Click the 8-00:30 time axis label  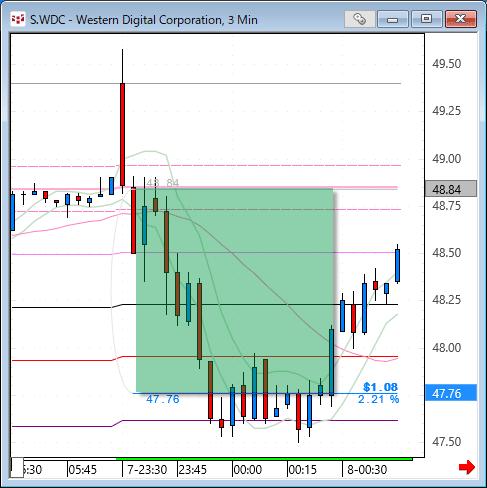click(x=367, y=469)
